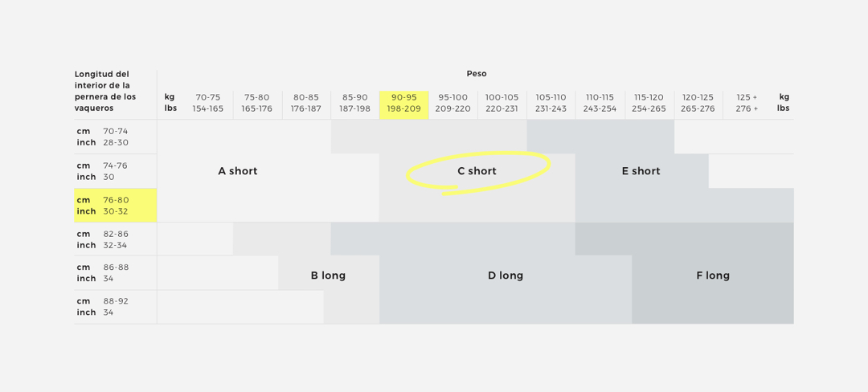Screen dimensions: 868x392
Task: Choose the E short size label
Action: 641,171
